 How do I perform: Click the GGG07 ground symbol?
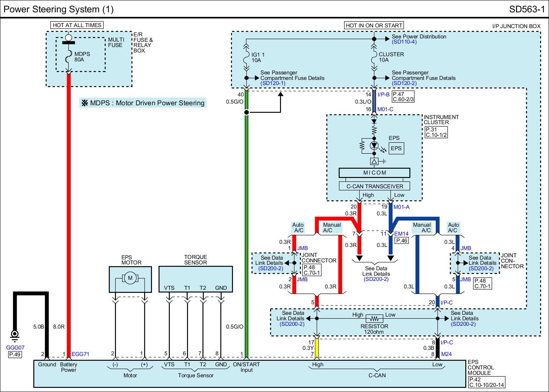[x=15, y=334]
